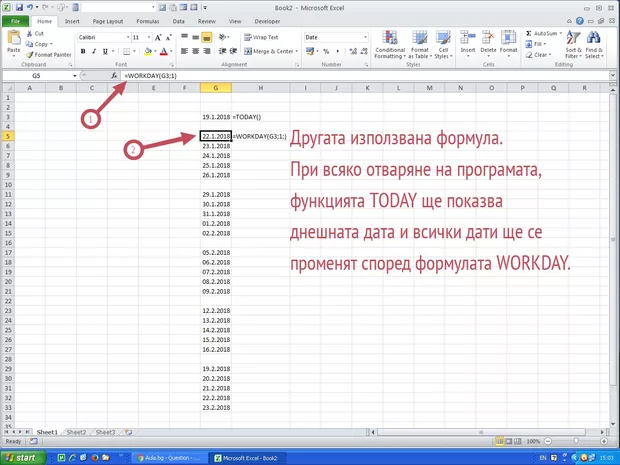Click Increase Decimal icon
The width and height of the screenshot is (620, 465).
pyautogui.click(x=353, y=51)
